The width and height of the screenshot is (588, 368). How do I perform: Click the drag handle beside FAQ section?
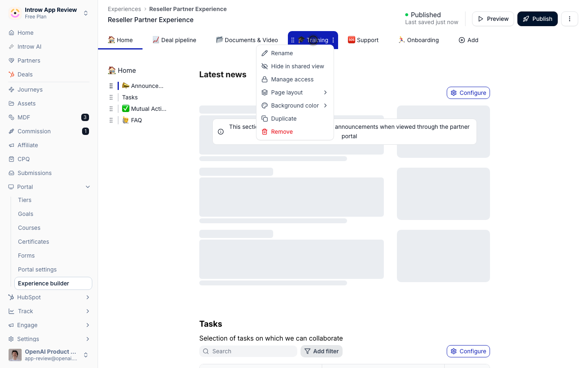pyautogui.click(x=111, y=120)
